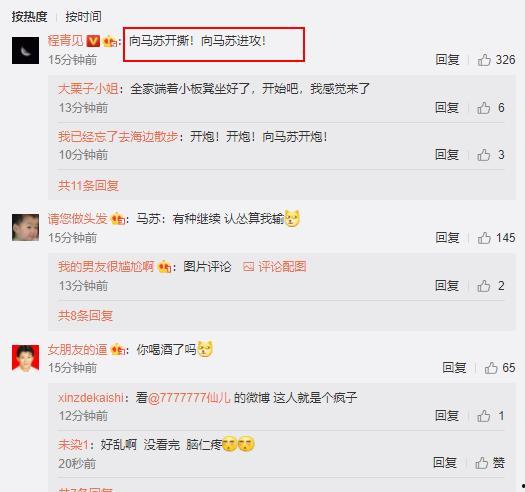
Task: Click the 赞 thumbs-up on 未染1's reply
Action: tap(490, 463)
